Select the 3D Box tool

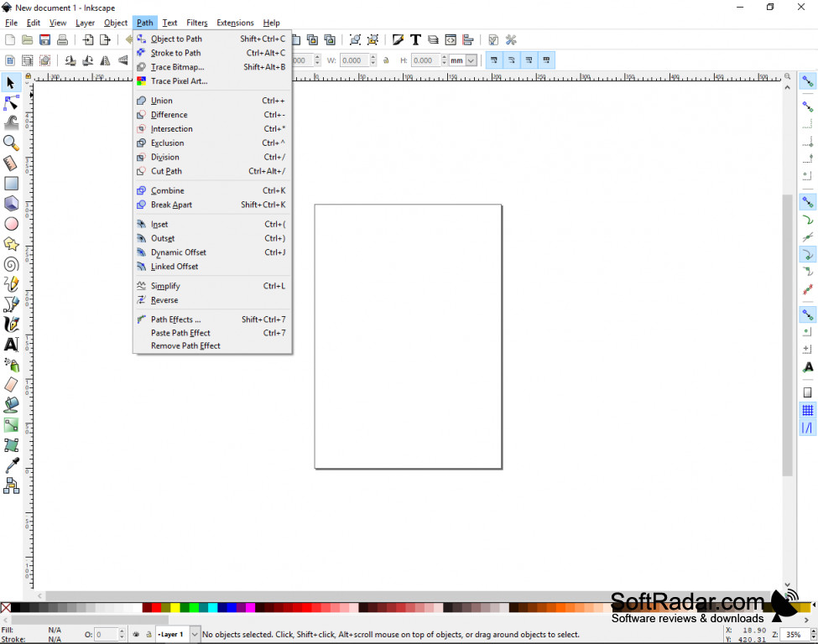pos(11,204)
